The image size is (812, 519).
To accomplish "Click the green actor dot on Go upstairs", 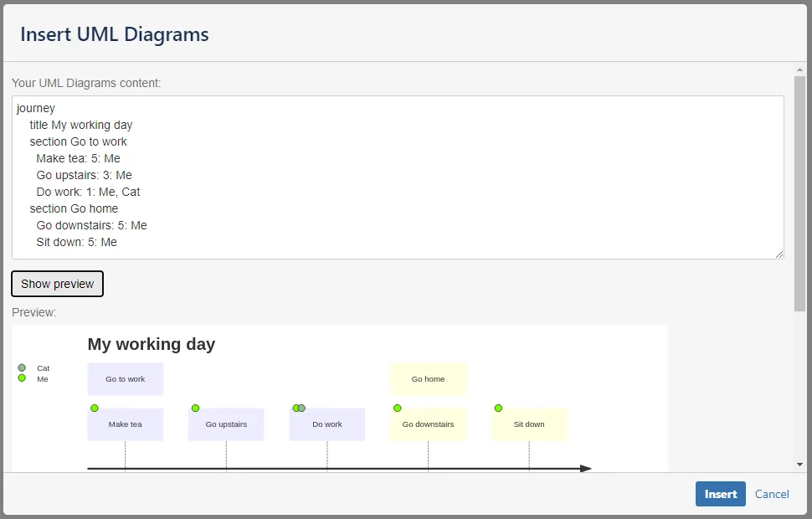I will click(195, 409).
